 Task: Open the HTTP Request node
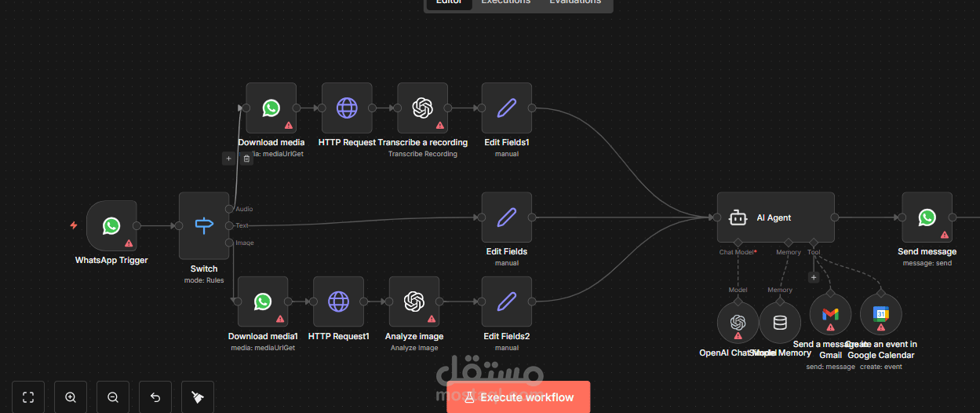click(x=347, y=108)
